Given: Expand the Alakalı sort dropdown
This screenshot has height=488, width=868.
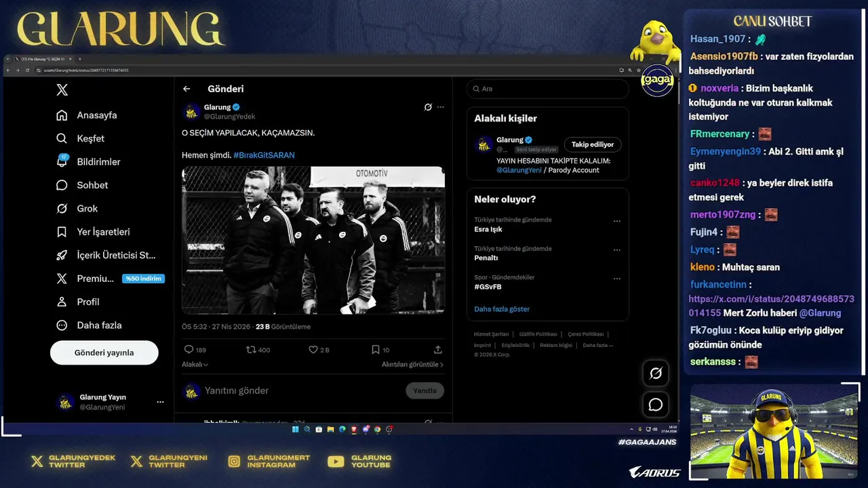Looking at the screenshot, I should tap(195, 365).
